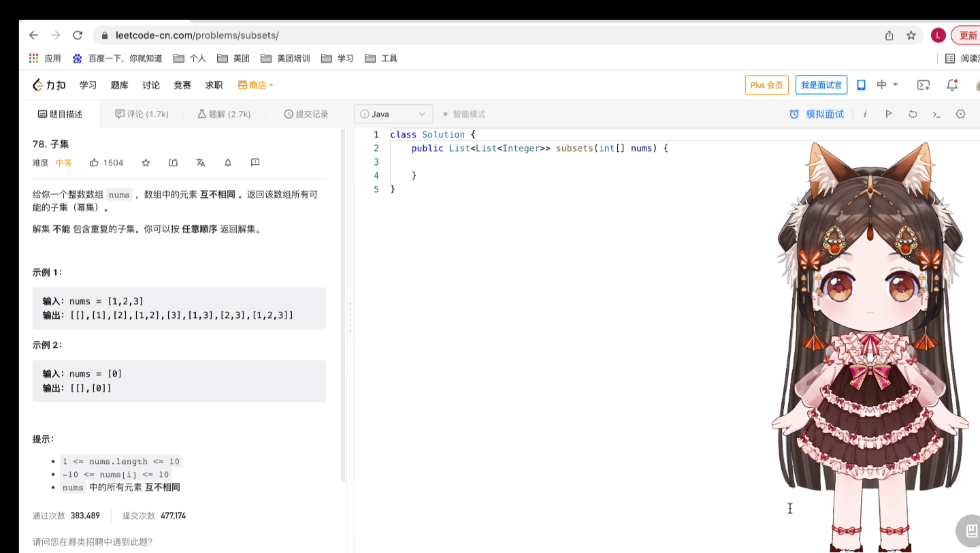This screenshot has height=553, width=980.
Task: Like the problem with thumbs-up 1504
Action: [107, 163]
